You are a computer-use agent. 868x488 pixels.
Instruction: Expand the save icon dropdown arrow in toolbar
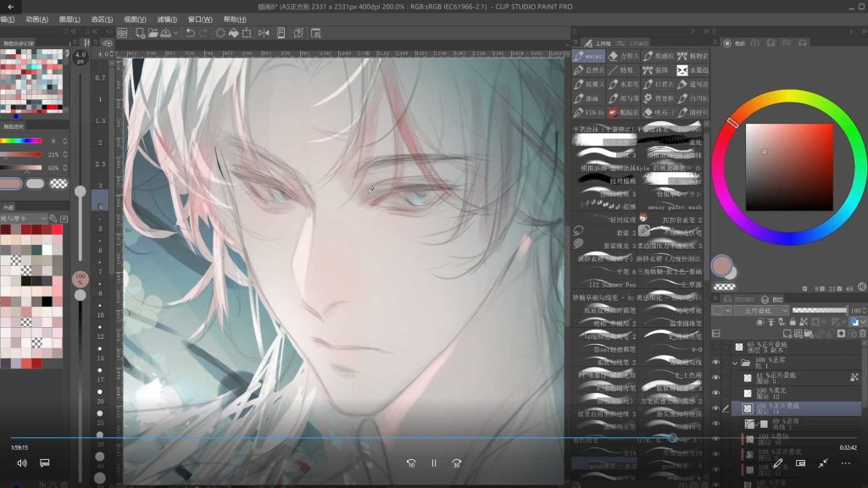pos(175,33)
